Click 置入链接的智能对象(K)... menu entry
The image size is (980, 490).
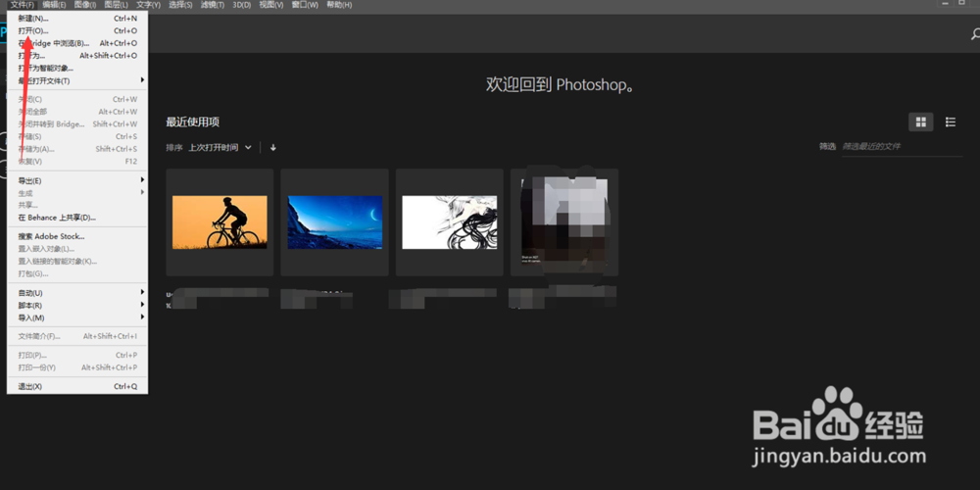click(x=77, y=262)
